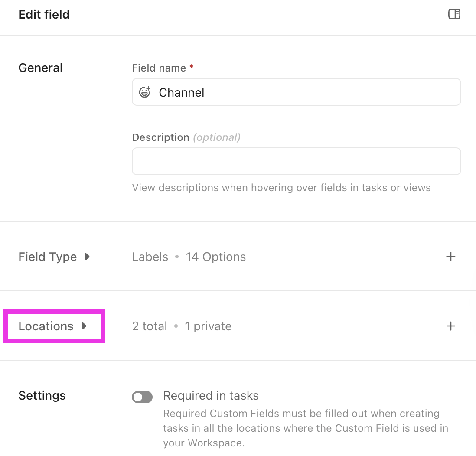This screenshot has width=476, height=456.
Task: Click the empty Description text box
Action: click(296, 161)
